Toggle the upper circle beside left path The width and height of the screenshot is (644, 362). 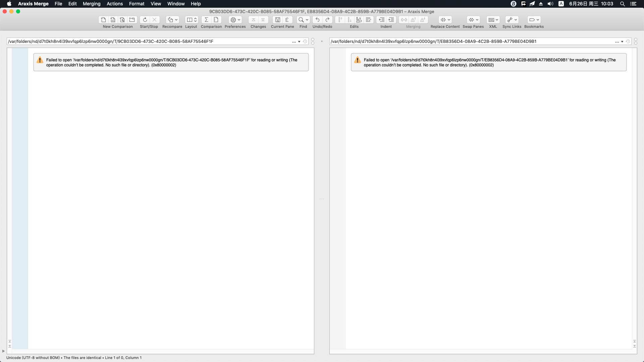point(313,40)
